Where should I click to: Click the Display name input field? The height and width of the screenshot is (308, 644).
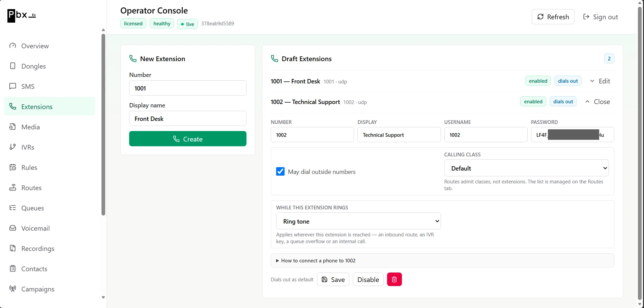188,119
